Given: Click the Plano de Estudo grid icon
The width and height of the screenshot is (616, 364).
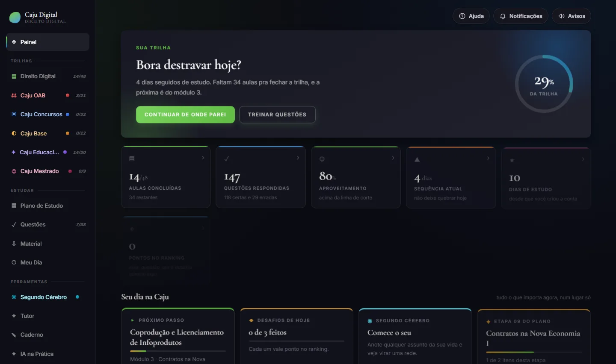Looking at the screenshot, I should pyautogui.click(x=14, y=205).
